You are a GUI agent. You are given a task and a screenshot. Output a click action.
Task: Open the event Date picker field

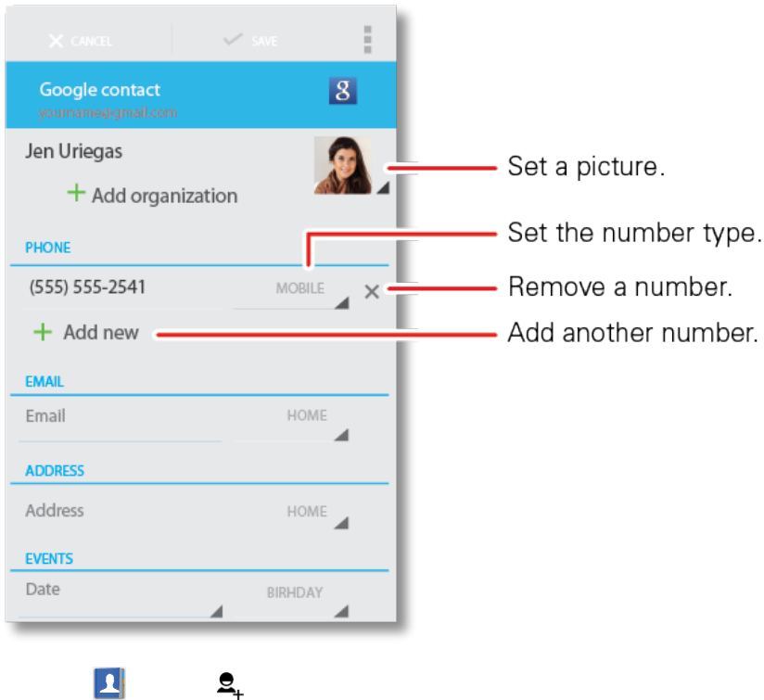coord(121,598)
